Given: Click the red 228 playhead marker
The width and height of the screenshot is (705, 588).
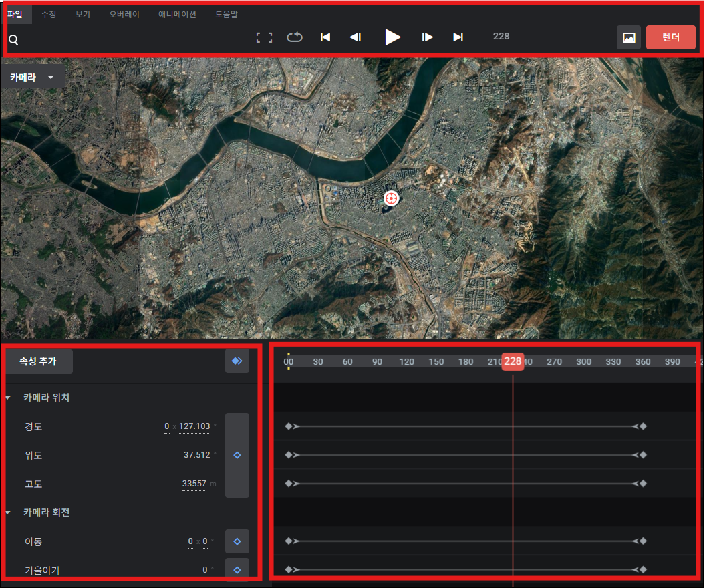Looking at the screenshot, I should (513, 361).
